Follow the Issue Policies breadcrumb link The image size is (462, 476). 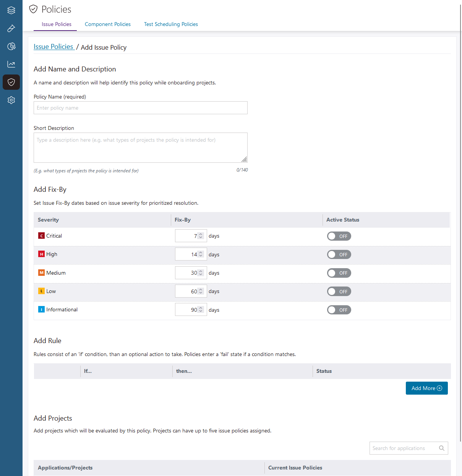53,47
